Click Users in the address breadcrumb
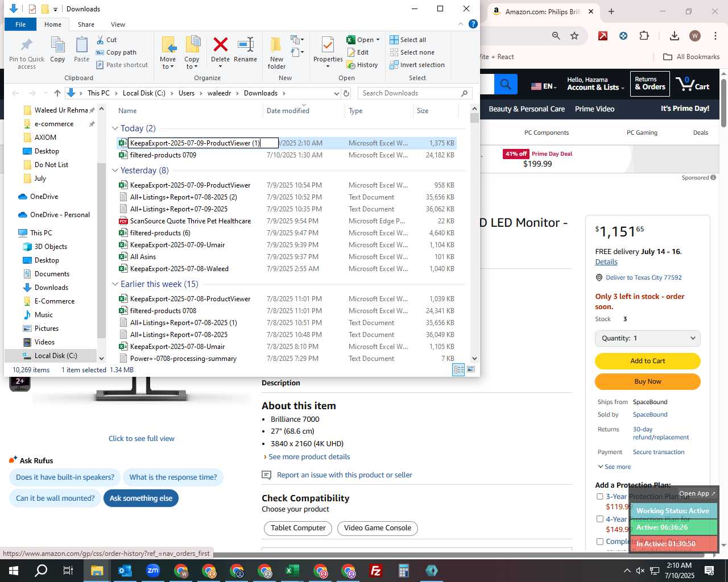This screenshot has height=582, width=728. pyautogui.click(x=187, y=93)
